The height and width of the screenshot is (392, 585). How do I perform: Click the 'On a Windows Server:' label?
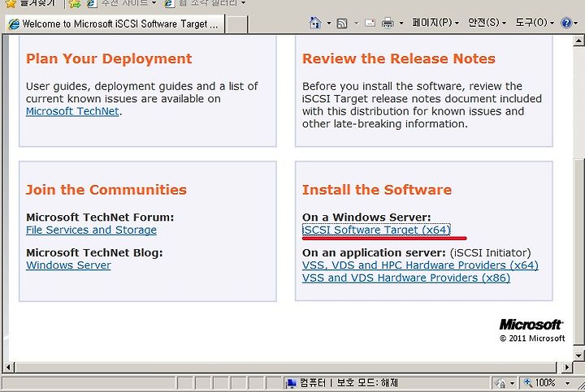coord(366,218)
